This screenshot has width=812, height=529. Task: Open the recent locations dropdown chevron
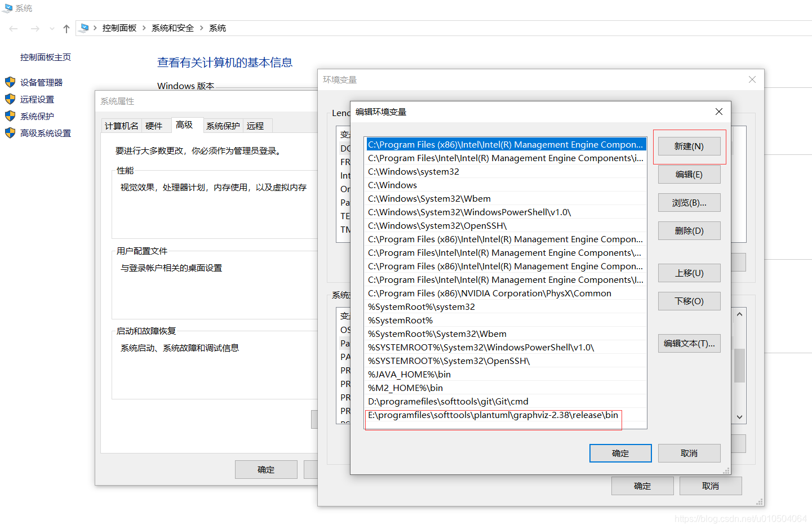click(x=52, y=28)
